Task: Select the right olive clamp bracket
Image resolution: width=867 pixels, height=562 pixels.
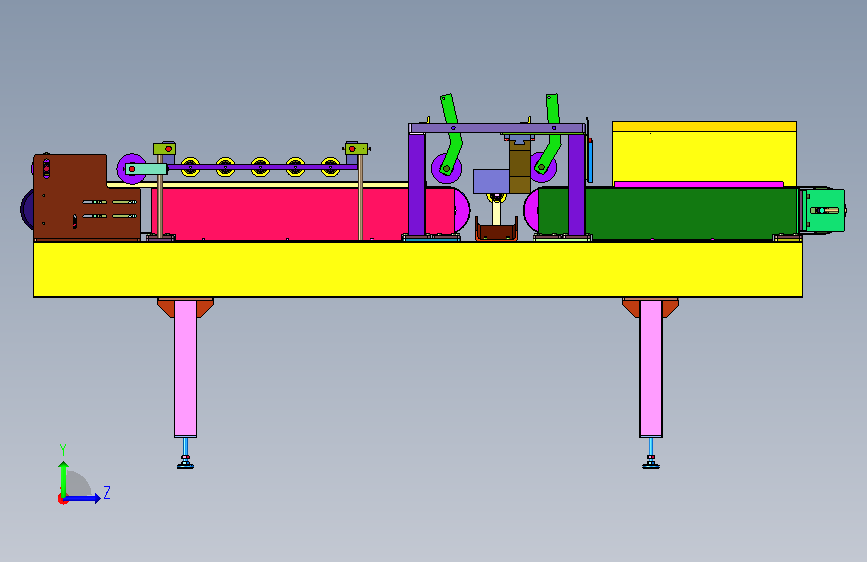Action: point(357,149)
